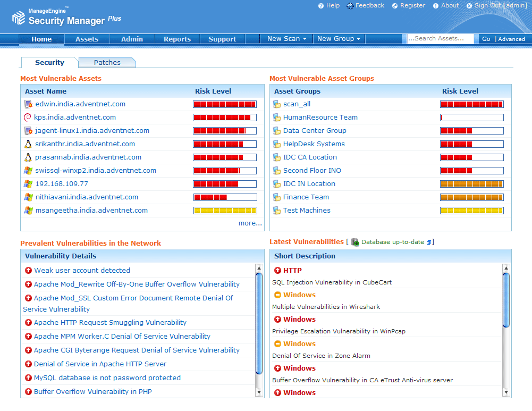Click the Help question mark icon

[320, 6]
